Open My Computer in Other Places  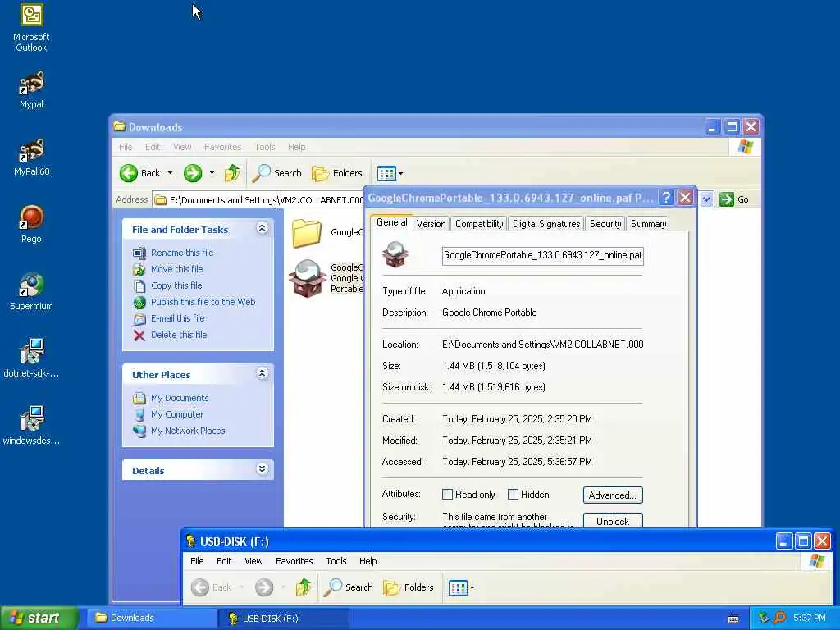click(177, 414)
